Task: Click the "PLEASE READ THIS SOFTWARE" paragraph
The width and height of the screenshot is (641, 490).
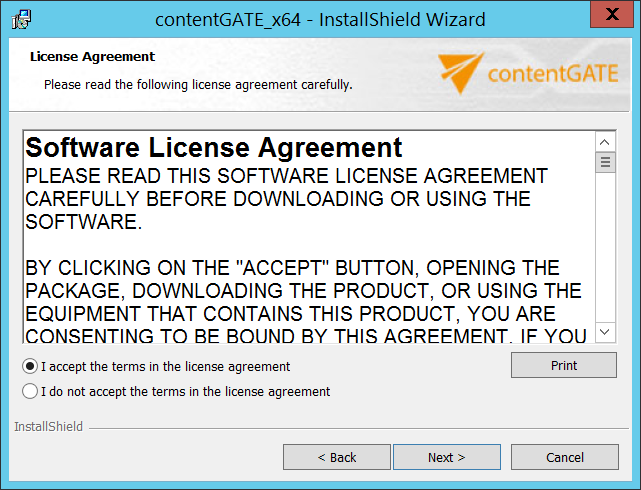Action: click(286, 198)
